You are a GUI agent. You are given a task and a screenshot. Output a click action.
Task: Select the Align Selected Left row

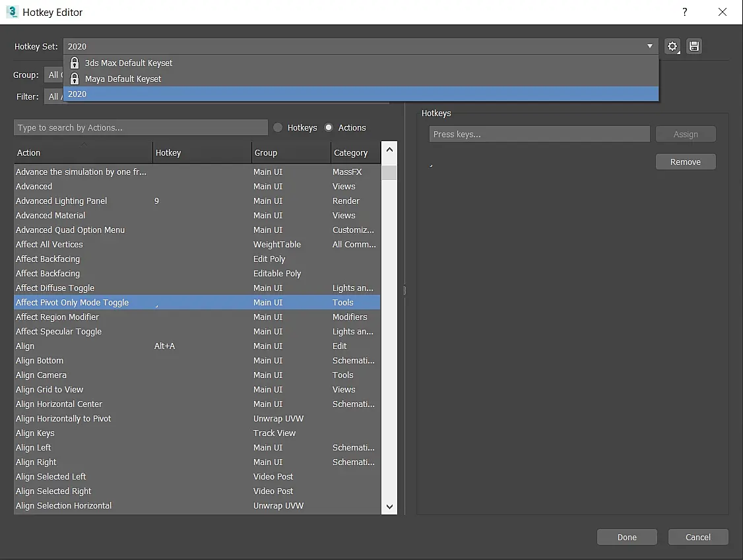[197, 477]
